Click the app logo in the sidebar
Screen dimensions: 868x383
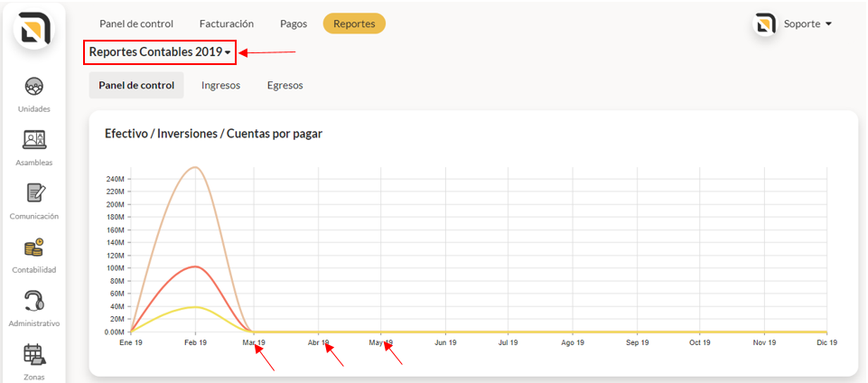pyautogui.click(x=35, y=30)
